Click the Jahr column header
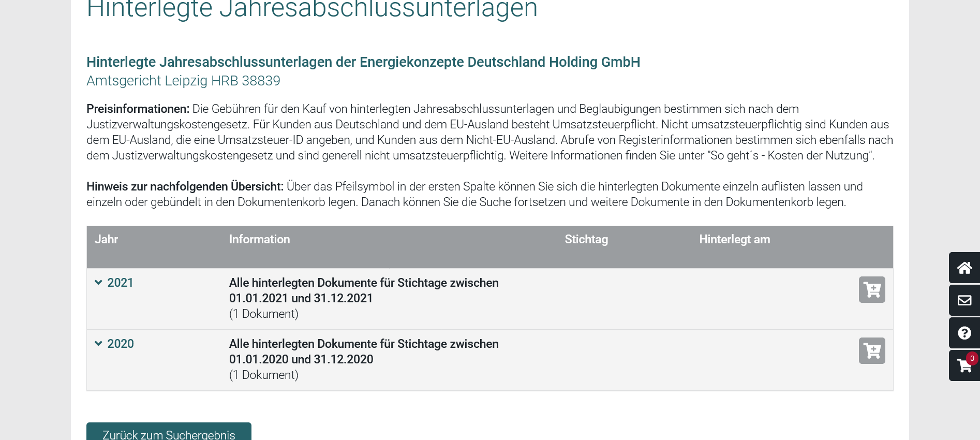 [x=106, y=239]
